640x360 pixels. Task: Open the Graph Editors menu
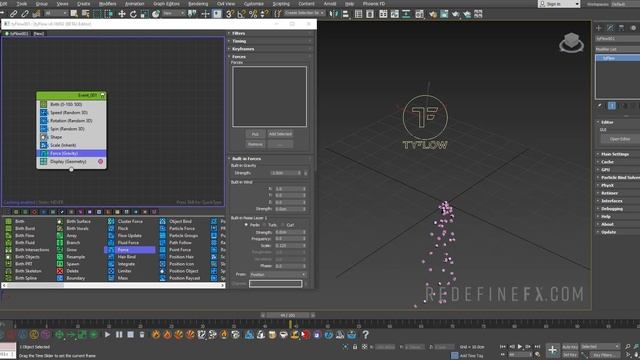[166, 4]
